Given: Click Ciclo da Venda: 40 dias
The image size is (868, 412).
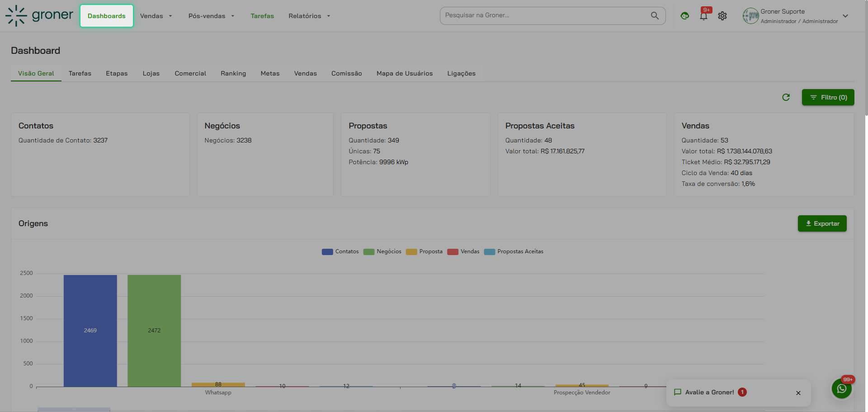Looking at the screenshot, I should (717, 173).
